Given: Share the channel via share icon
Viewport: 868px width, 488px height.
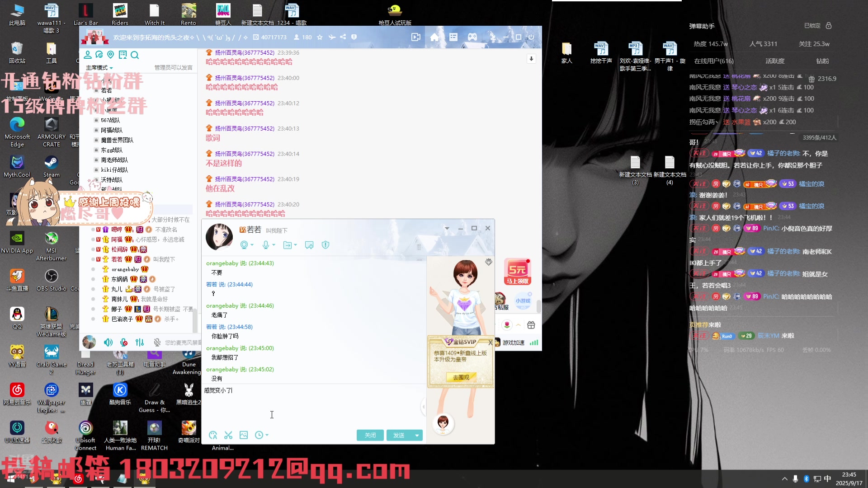Looking at the screenshot, I should tap(343, 37).
